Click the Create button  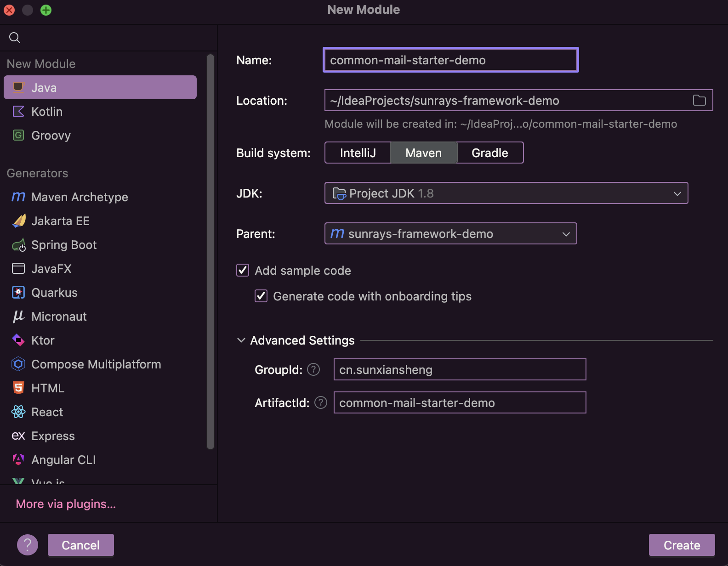point(682,545)
